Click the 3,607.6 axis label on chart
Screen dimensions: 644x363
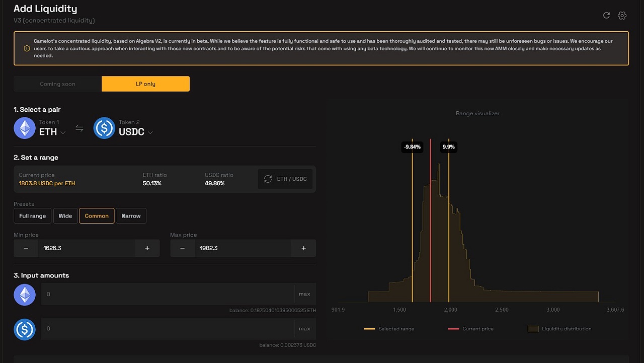pos(615,310)
